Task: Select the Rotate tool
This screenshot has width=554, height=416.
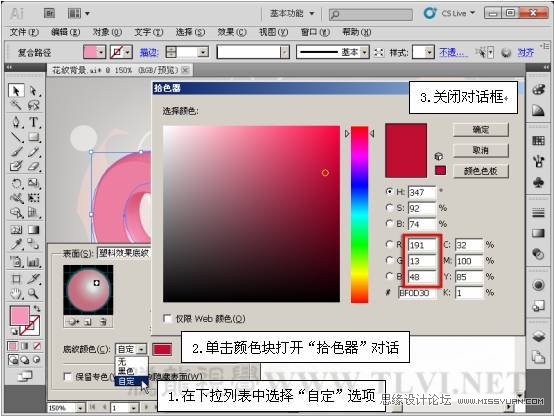Action: [16, 183]
